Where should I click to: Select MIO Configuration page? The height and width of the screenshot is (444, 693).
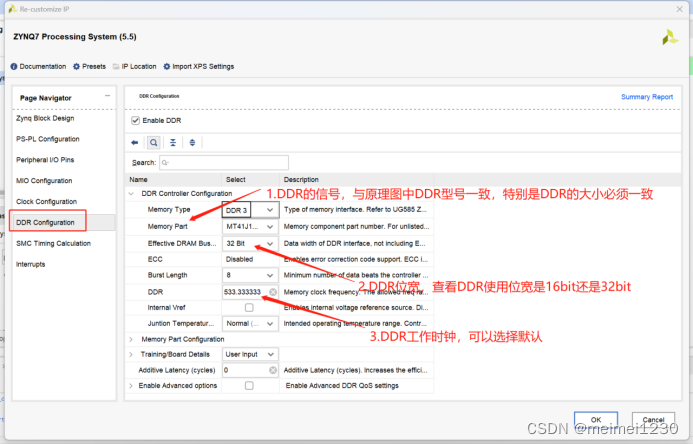point(44,181)
